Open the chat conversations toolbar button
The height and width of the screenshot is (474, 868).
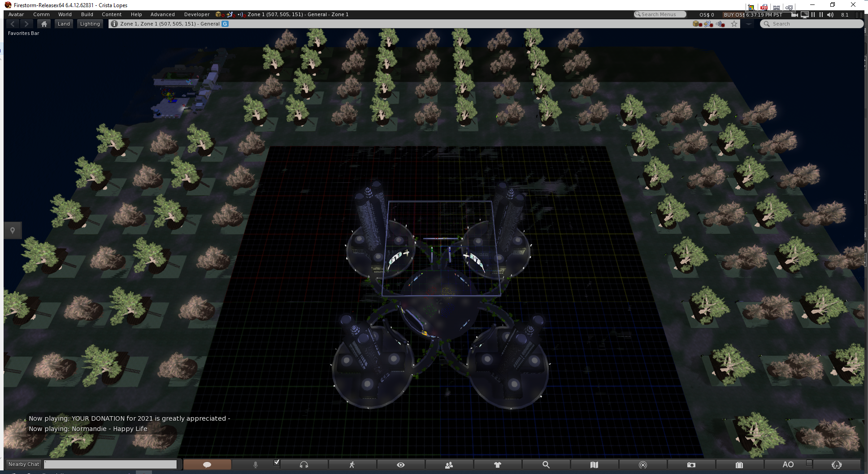[207, 465]
